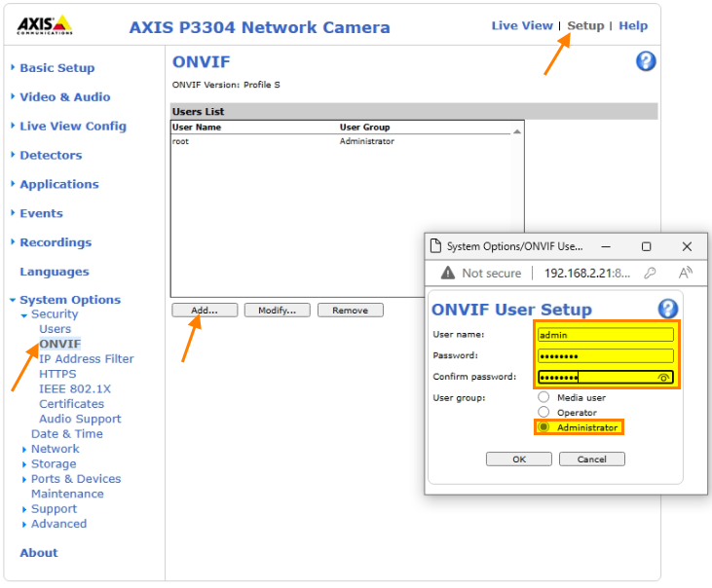
Task: Expand the Applications menu
Action: (13, 183)
